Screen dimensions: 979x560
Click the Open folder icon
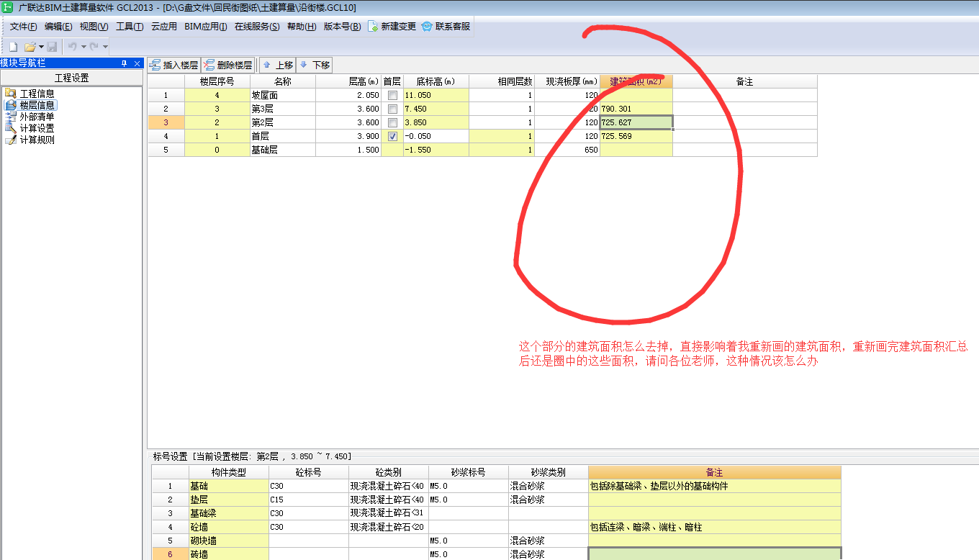pos(30,47)
